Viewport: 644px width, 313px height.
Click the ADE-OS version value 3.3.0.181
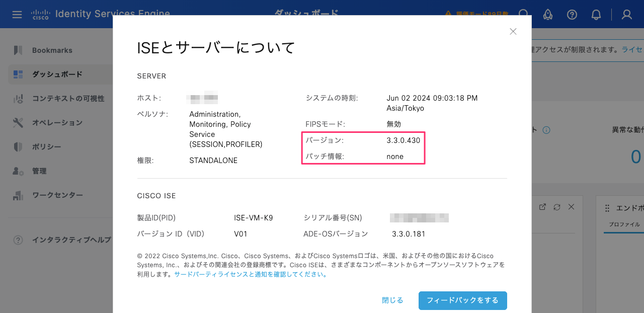pos(409,234)
